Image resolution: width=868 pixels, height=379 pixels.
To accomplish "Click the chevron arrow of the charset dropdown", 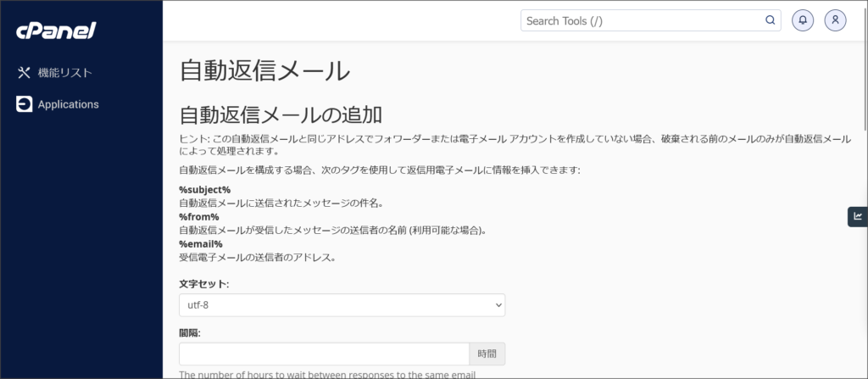I will (x=498, y=305).
